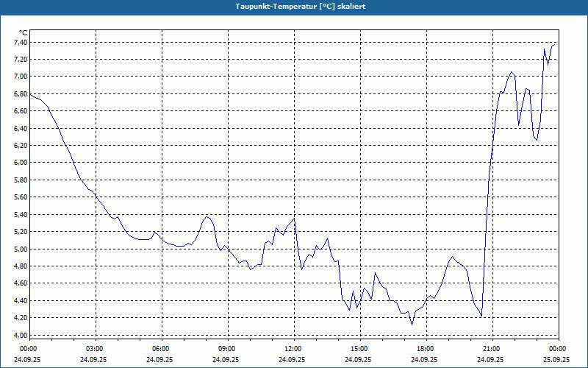Screen dimensions: 588x368
Task: Click the chart title 'Taupunkt-Temperatur [°C] skaliert'
Action: (x=301, y=7)
